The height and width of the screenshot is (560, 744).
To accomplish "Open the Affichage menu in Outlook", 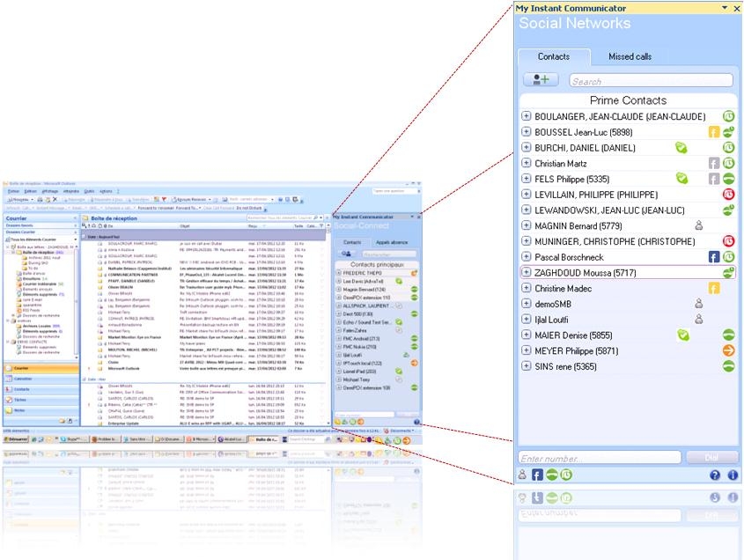I will coord(50,191).
